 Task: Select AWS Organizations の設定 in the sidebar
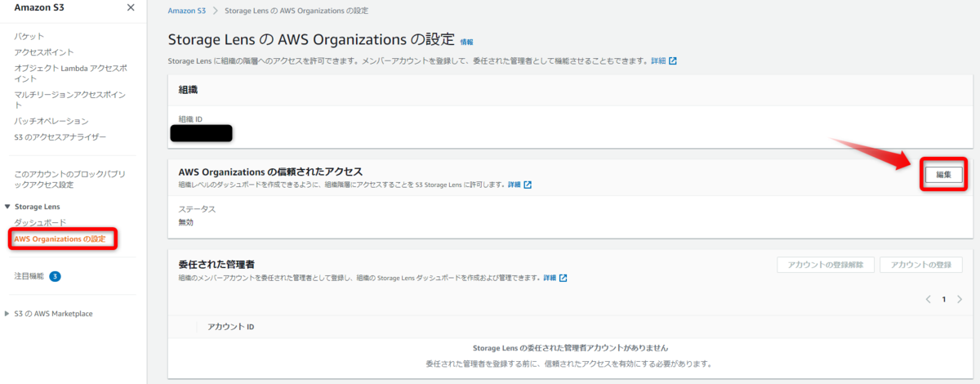point(60,239)
